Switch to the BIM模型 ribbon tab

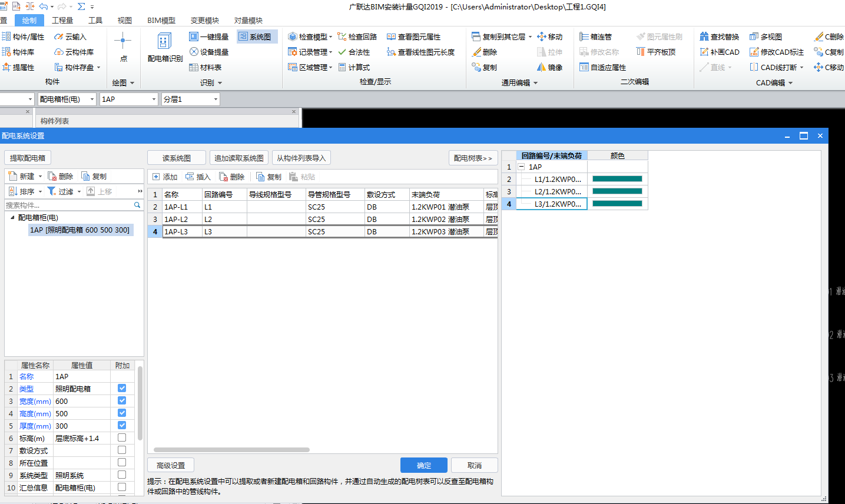(161, 20)
